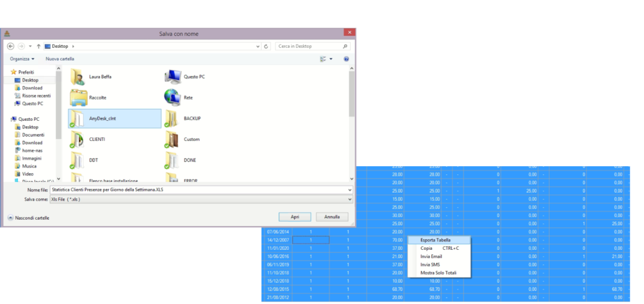Open the Organizza dropdown menu
Viewport: 644px width, 304px height.
point(22,59)
